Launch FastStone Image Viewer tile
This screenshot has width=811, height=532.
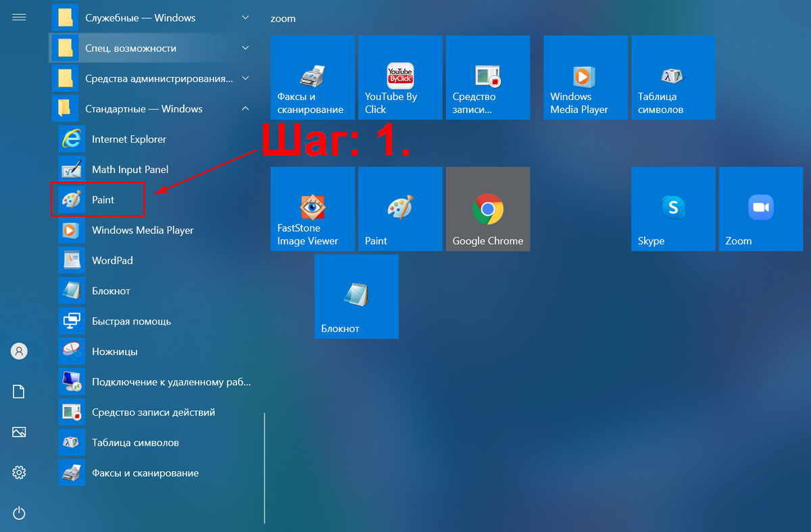tap(312, 209)
